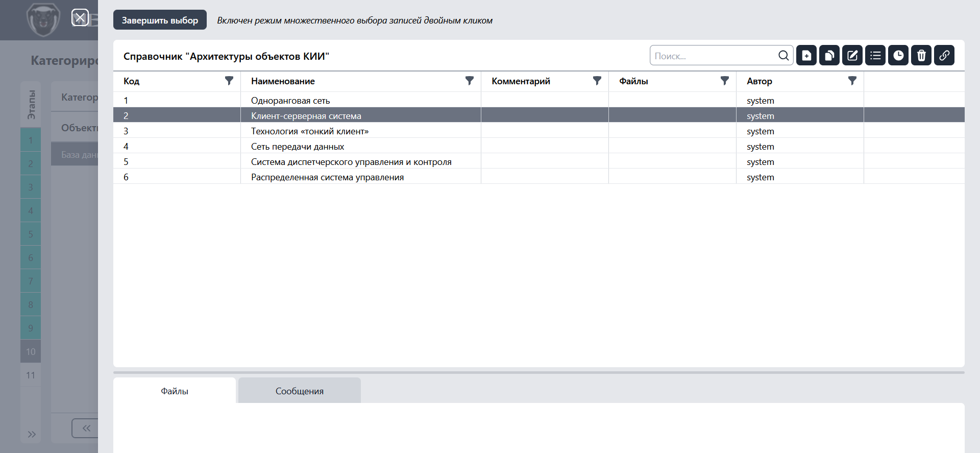
Task: Click the add new record icon
Action: (806, 56)
